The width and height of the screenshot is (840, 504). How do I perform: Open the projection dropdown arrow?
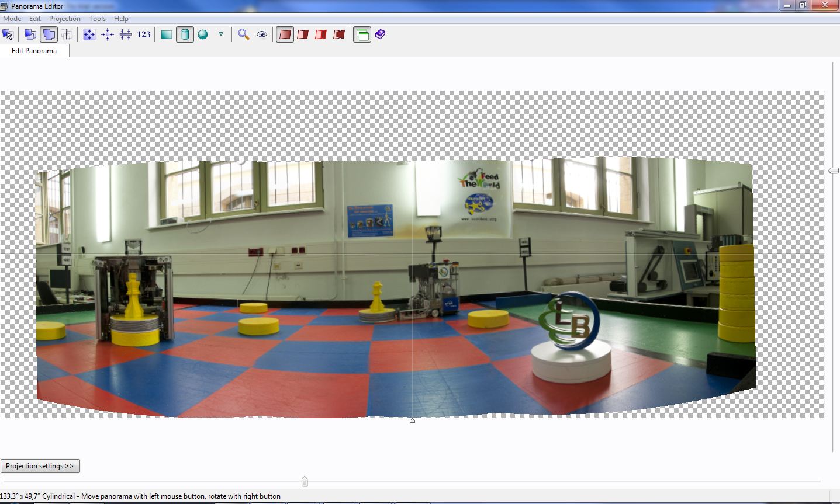tap(221, 34)
